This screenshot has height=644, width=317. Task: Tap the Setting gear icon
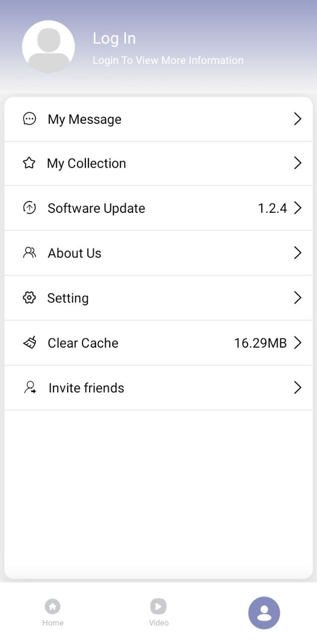pos(29,298)
